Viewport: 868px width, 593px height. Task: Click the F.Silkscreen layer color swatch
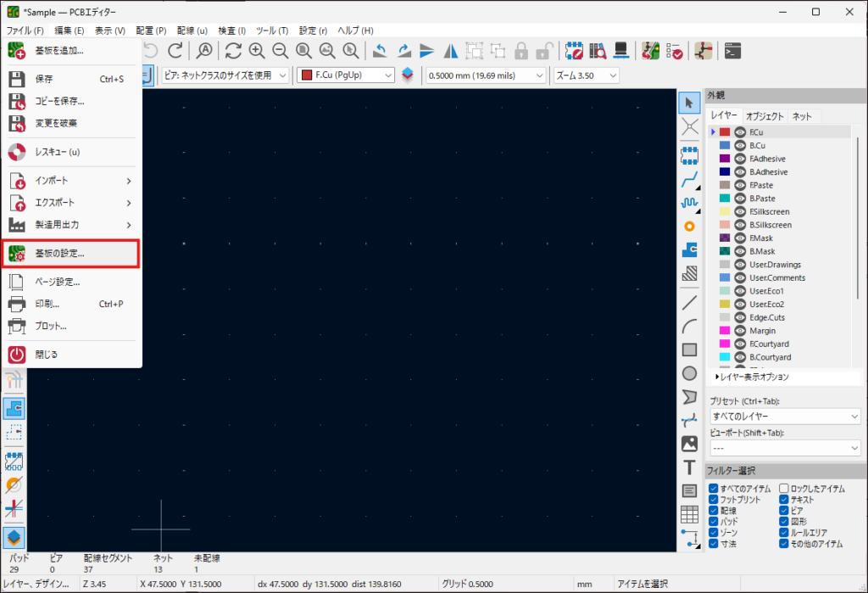tap(725, 211)
